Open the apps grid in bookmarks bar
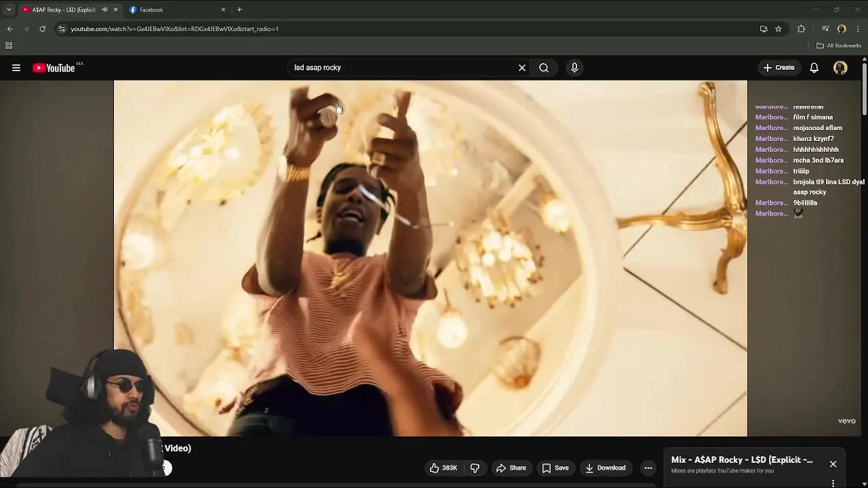868x488 pixels. click(x=9, y=45)
